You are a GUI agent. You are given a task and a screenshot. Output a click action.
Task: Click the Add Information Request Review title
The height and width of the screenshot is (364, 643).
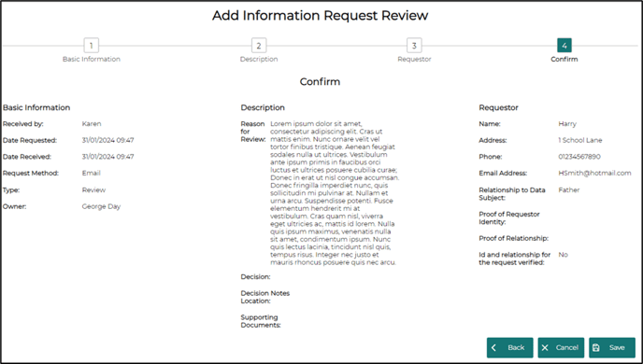point(320,16)
